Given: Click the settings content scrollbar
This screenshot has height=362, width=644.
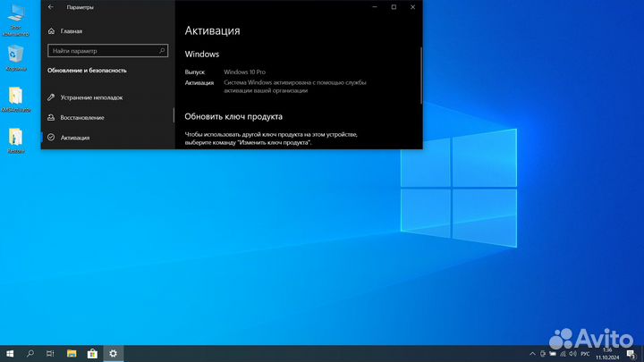Looking at the screenshot, I should (421, 75).
